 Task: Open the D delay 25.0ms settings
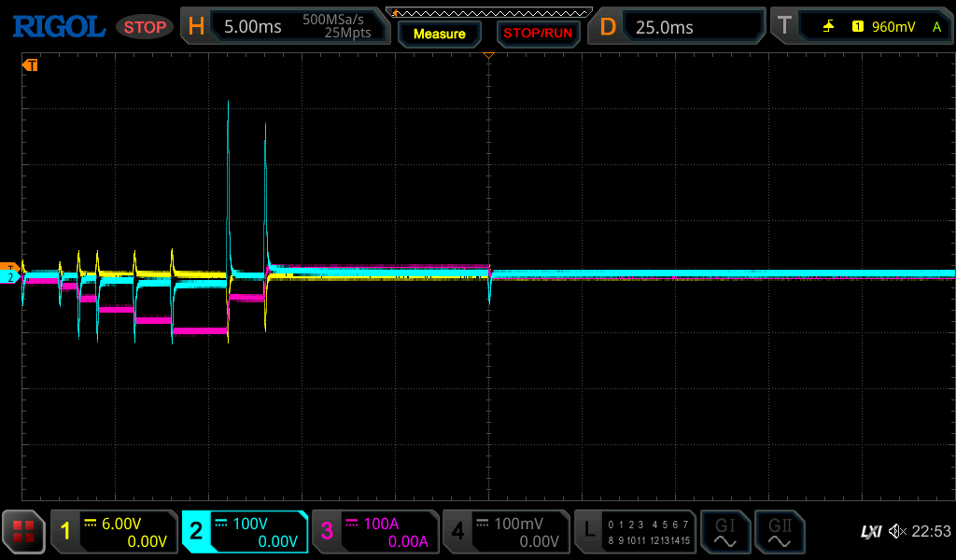pos(676,27)
